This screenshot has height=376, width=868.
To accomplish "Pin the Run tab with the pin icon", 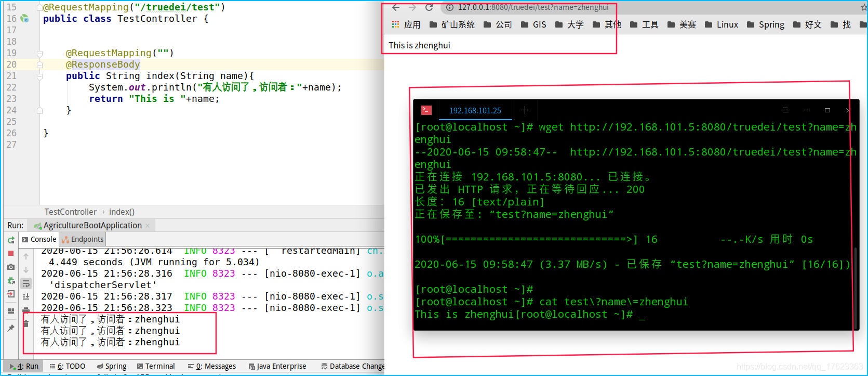I will pyautogui.click(x=11, y=328).
